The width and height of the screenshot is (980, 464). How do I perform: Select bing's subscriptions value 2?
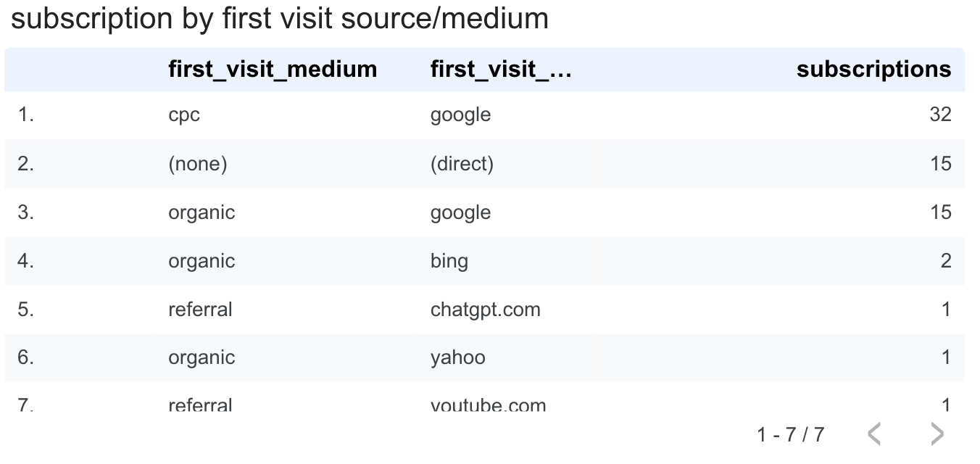[x=946, y=261]
